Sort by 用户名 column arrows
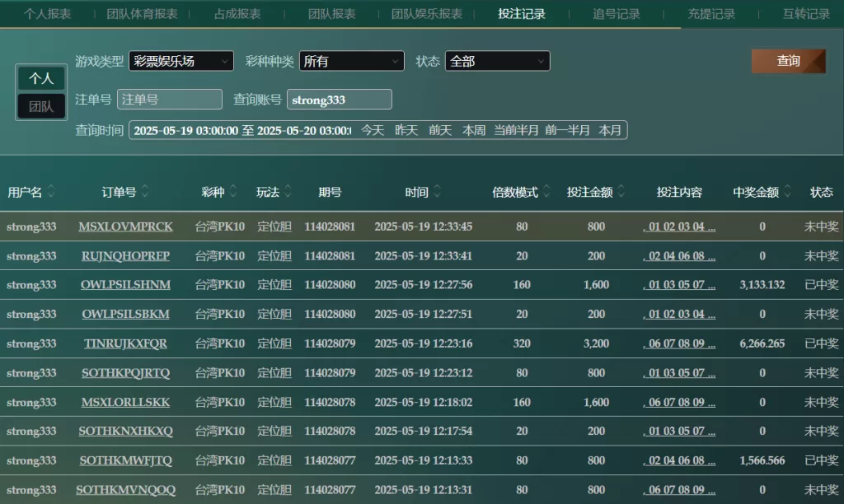The width and height of the screenshot is (844, 504). [51, 191]
